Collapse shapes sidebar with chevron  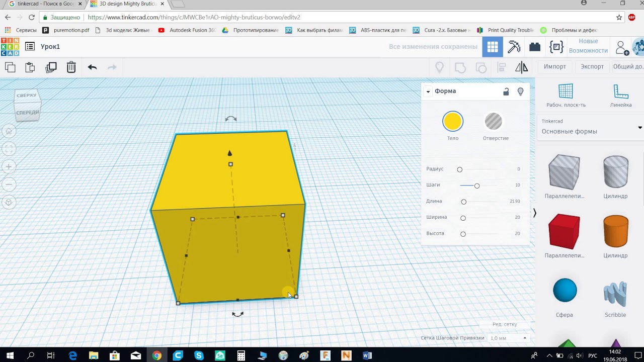[x=534, y=213]
